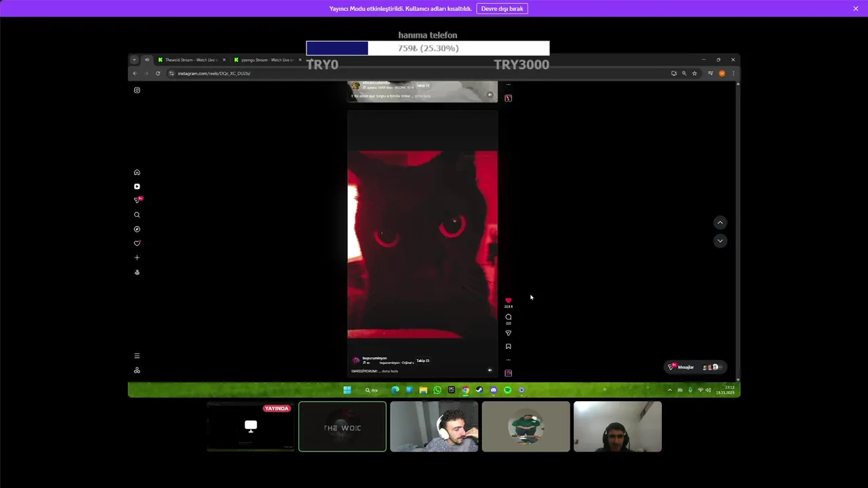
Task: Open Chrome tab search dropdown arrow
Action: [x=134, y=60]
